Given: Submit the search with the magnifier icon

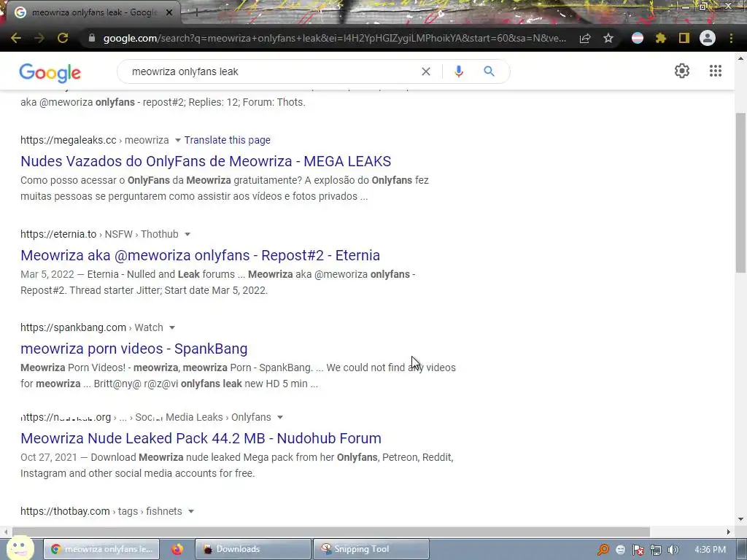Looking at the screenshot, I should pyautogui.click(x=489, y=71).
